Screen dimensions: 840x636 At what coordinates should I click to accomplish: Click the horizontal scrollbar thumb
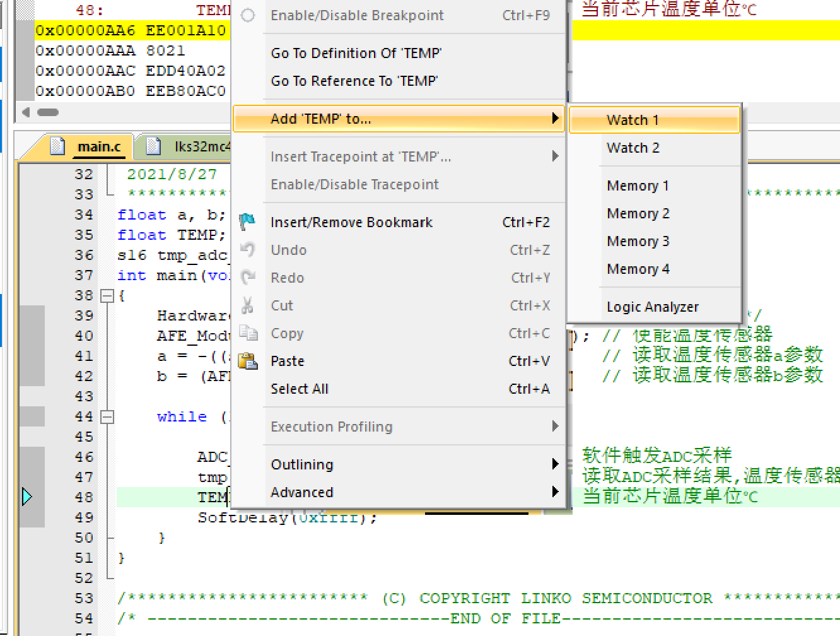(x=48, y=112)
